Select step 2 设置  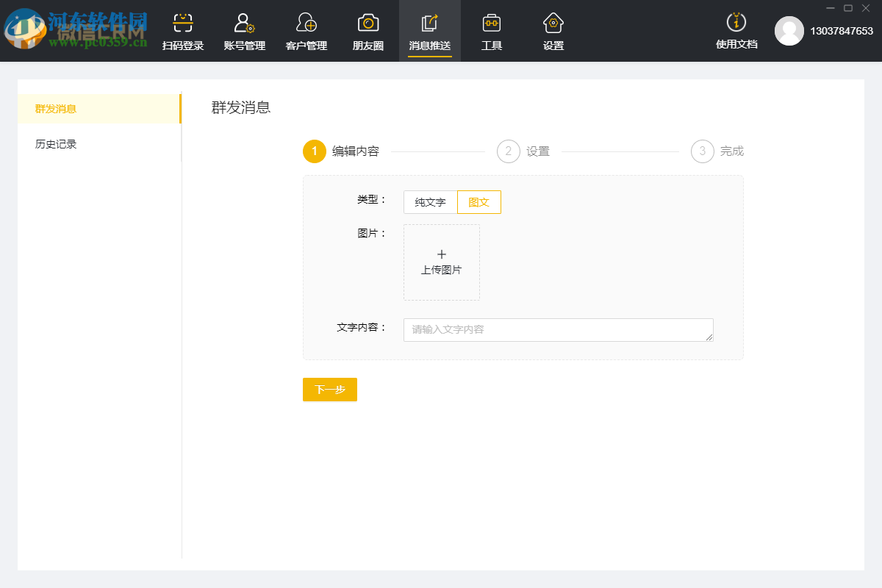pyautogui.click(x=509, y=151)
